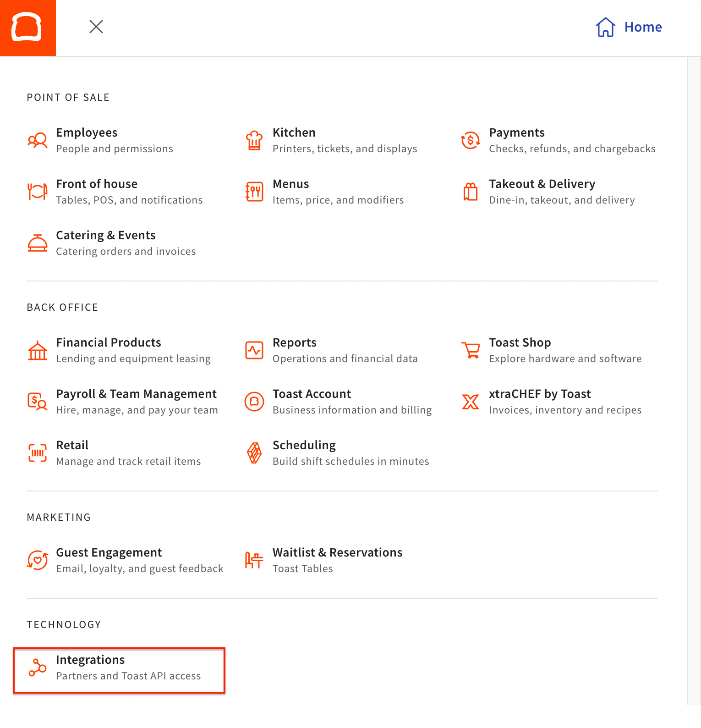Click the Toast Account circle icon

pyautogui.click(x=254, y=402)
